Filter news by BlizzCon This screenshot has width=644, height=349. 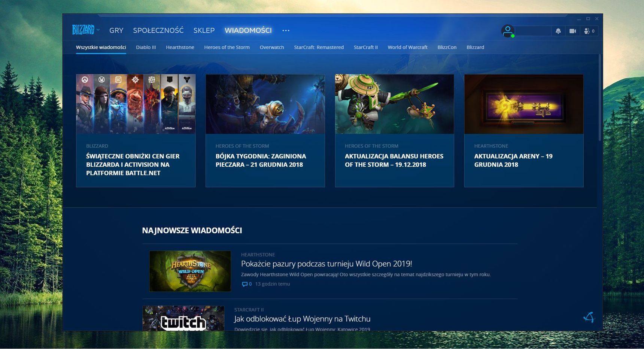pos(447,47)
